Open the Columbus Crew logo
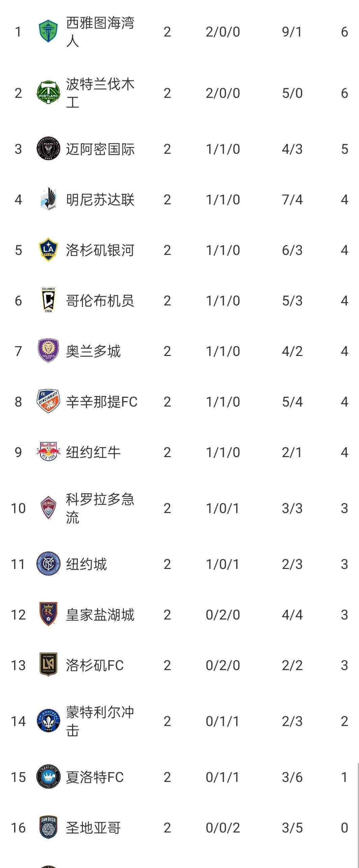359x868 pixels. pos(48,300)
